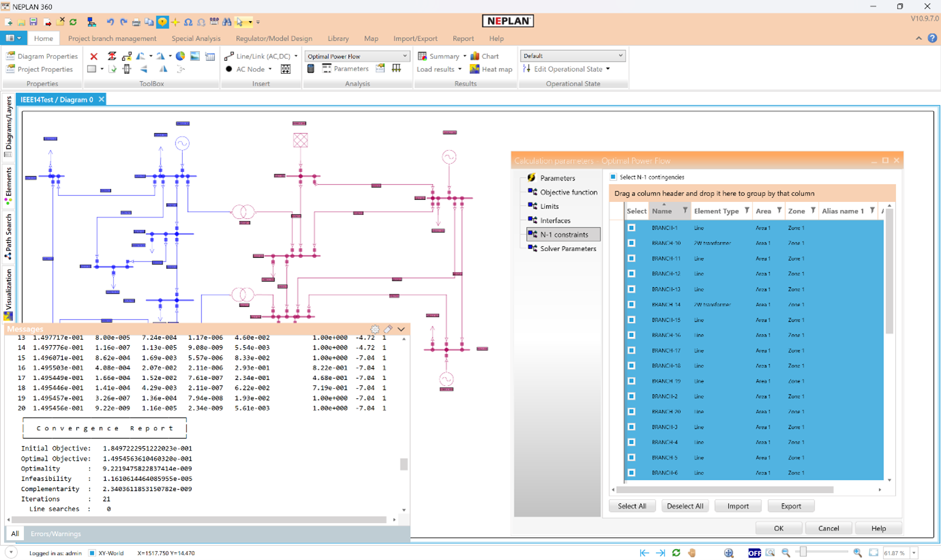Check the BRANCH-1 select checkbox
Viewport: 941px width, 560px height.
coord(631,228)
